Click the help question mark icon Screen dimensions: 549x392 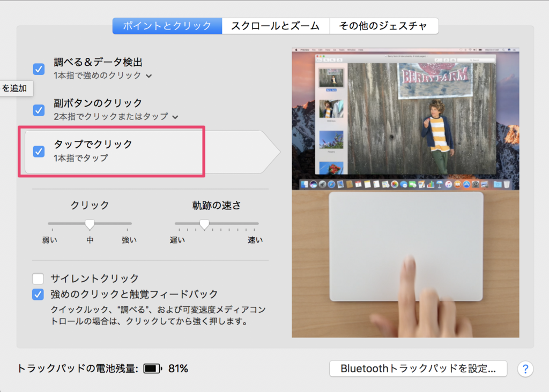(525, 368)
